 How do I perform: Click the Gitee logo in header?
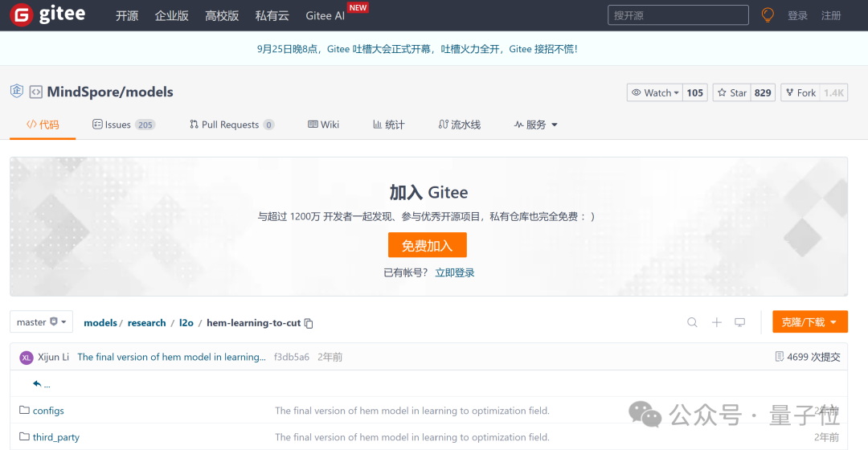pos(48,15)
